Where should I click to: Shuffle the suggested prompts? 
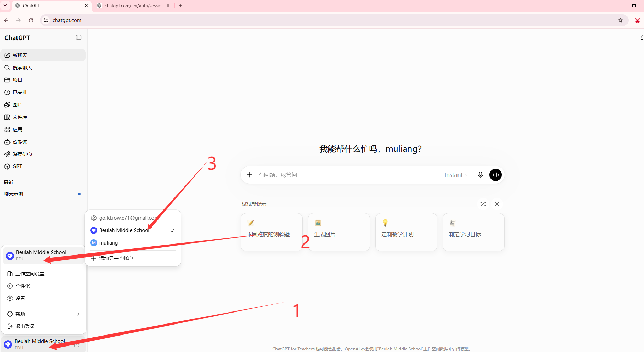483,204
